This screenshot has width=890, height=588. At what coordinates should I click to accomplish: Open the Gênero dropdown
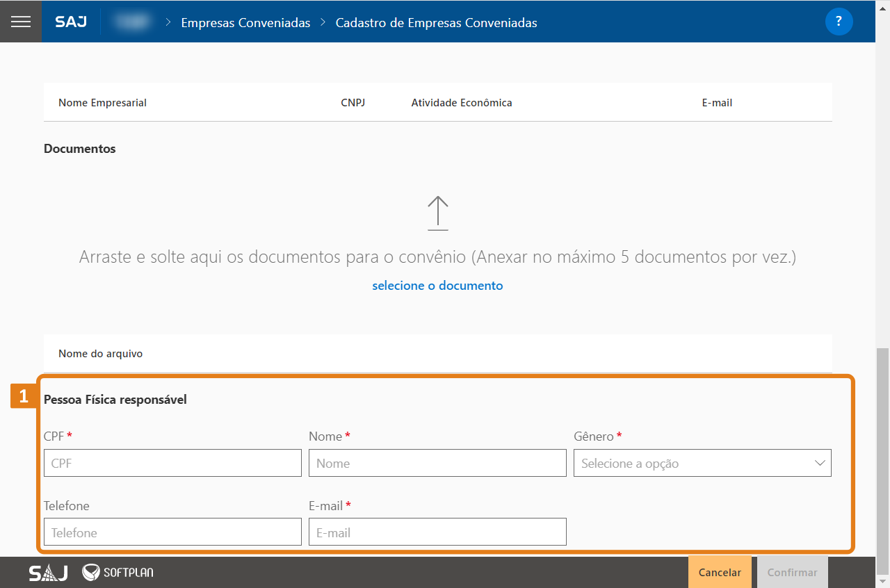(x=702, y=463)
